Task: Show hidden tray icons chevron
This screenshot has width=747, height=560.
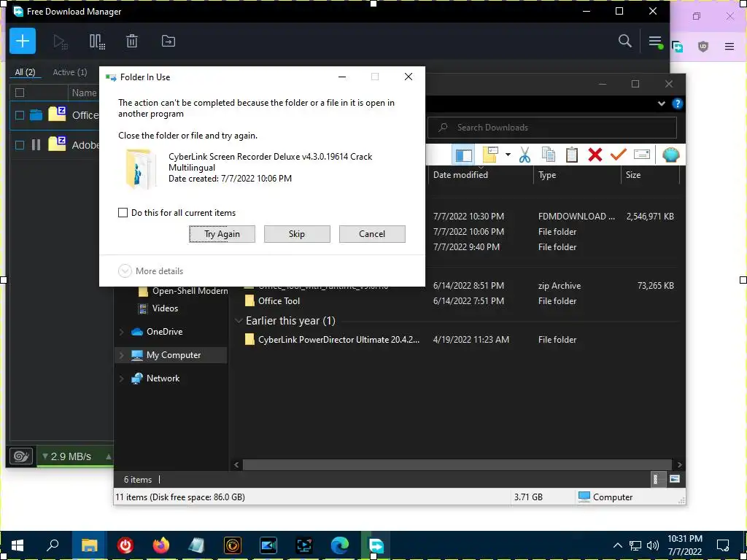Action: tap(617, 545)
